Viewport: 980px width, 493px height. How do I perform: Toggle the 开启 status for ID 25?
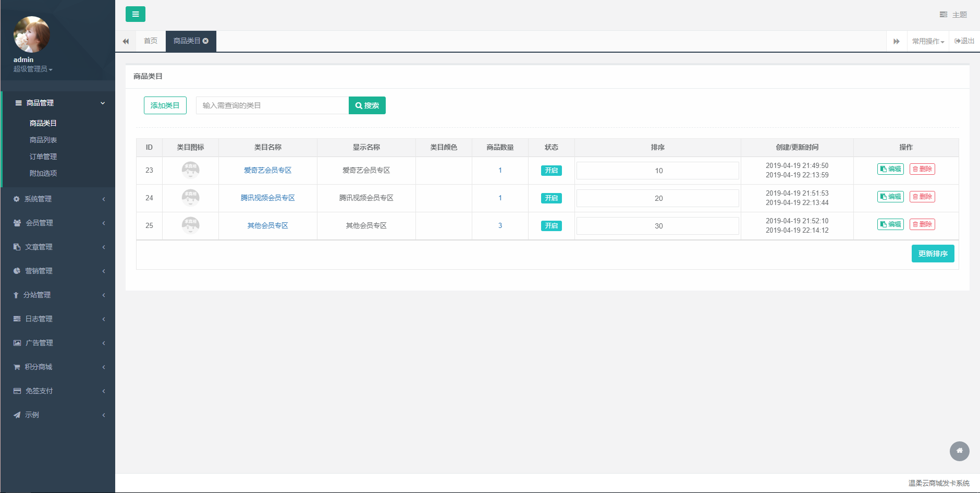coord(551,226)
